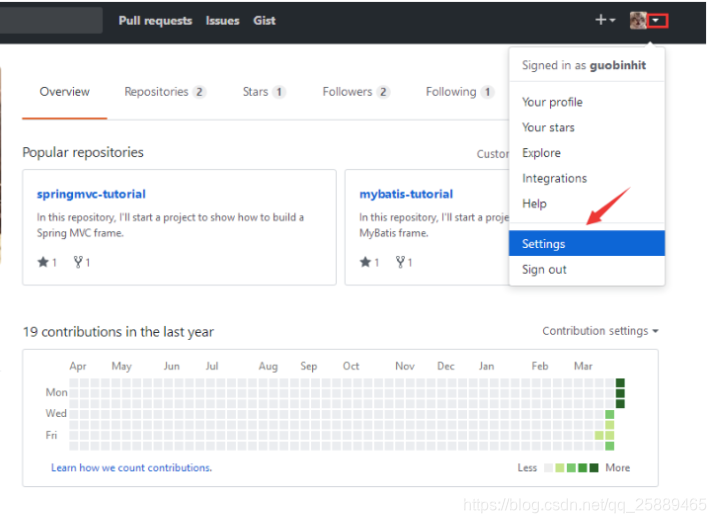716x523 pixels.
Task: Click the gray empty legend swatch
Action: (x=548, y=468)
